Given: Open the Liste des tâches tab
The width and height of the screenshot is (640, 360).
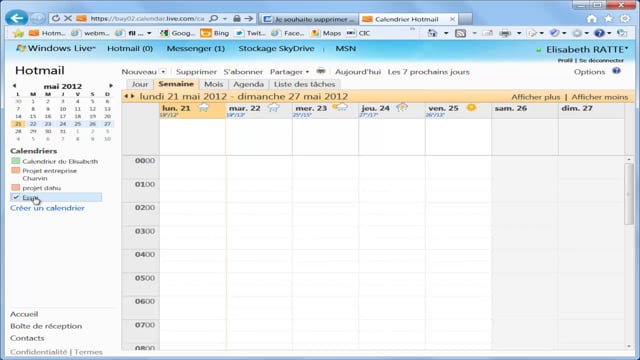Looking at the screenshot, I should coord(304,84).
